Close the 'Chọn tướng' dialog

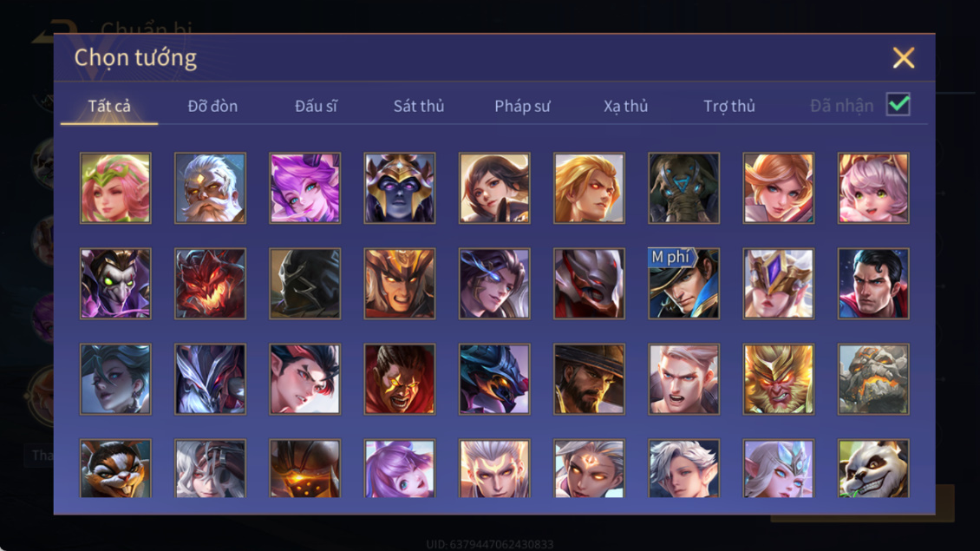tap(903, 57)
